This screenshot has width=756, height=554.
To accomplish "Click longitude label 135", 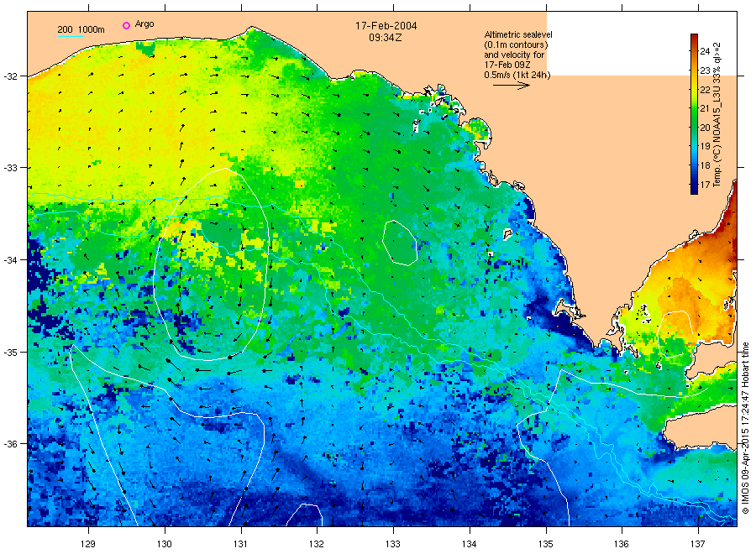I will point(546,544).
